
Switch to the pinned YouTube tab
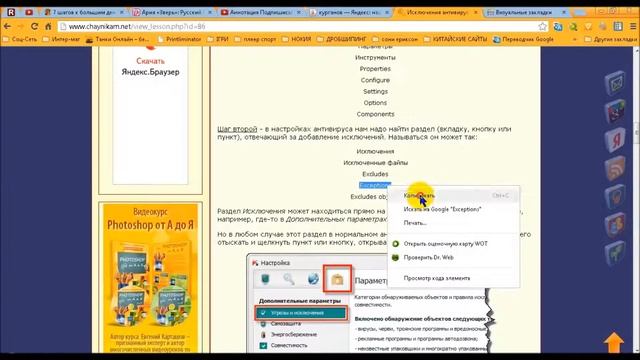[x=29, y=12]
